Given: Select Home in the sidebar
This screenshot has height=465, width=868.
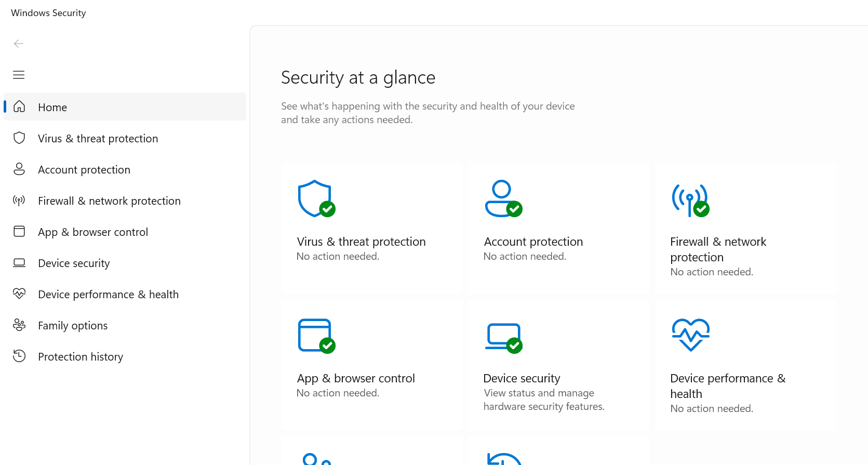Looking at the screenshot, I should click(125, 107).
